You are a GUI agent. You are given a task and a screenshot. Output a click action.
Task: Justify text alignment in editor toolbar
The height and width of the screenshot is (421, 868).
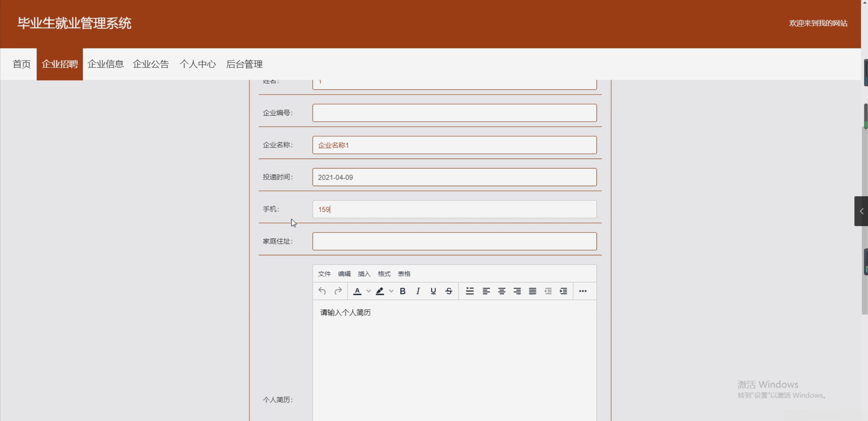click(x=532, y=291)
